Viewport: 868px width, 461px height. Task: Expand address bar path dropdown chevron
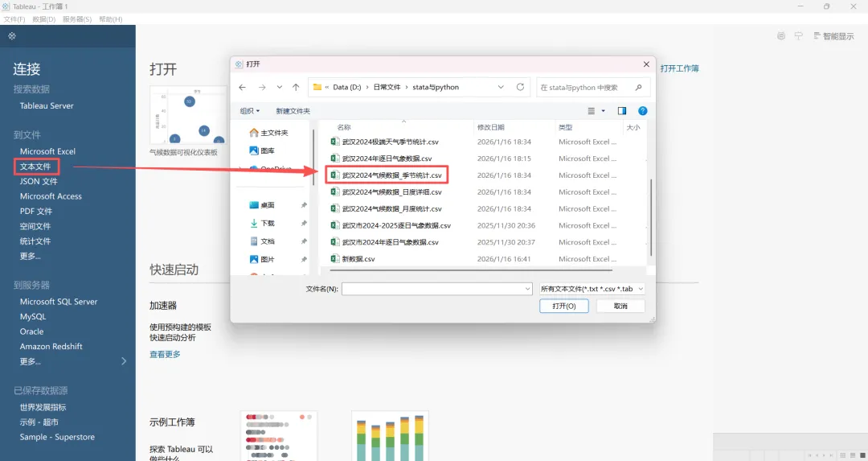[x=501, y=87]
